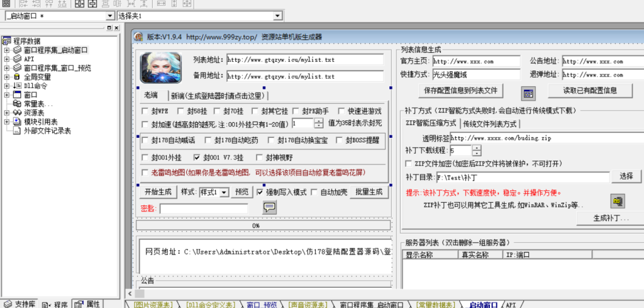The image size is (644, 308).
Task: Enable the 封70挂 checkbox
Action: (217, 111)
